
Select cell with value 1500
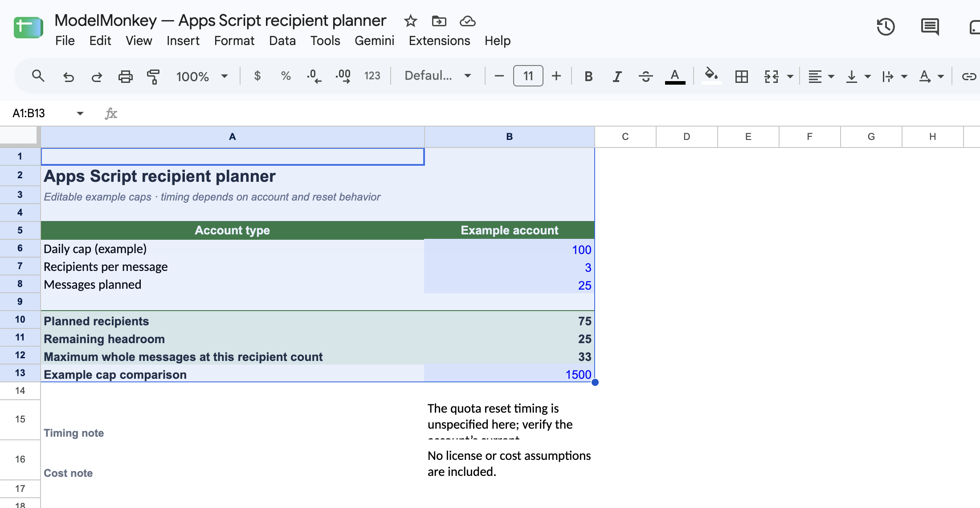(x=509, y=374)
